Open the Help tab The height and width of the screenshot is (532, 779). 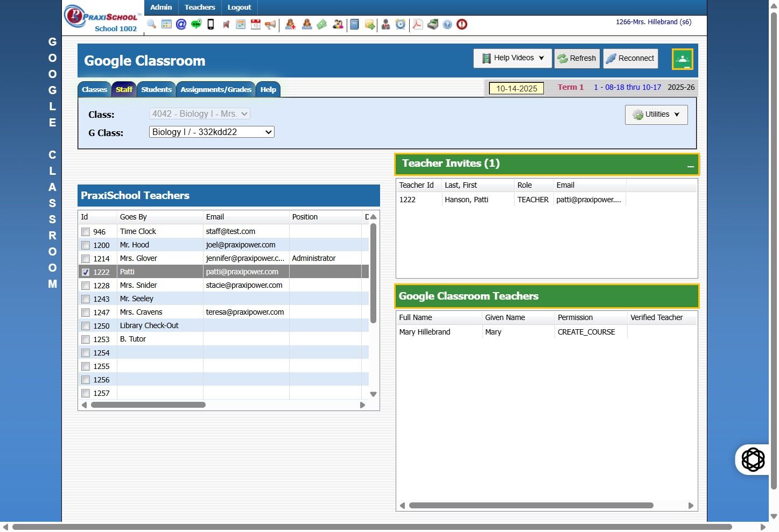point(268,90)
